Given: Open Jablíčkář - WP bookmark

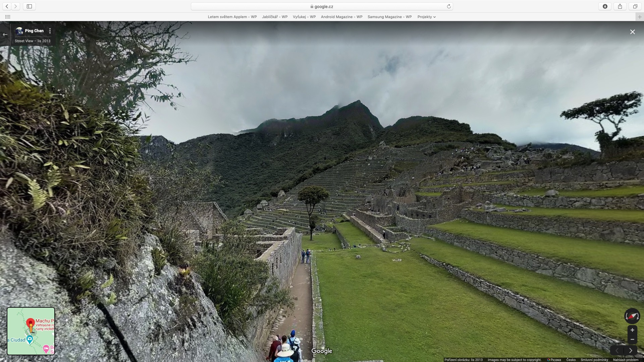Looking at the screenshot, I should [275, 17].
